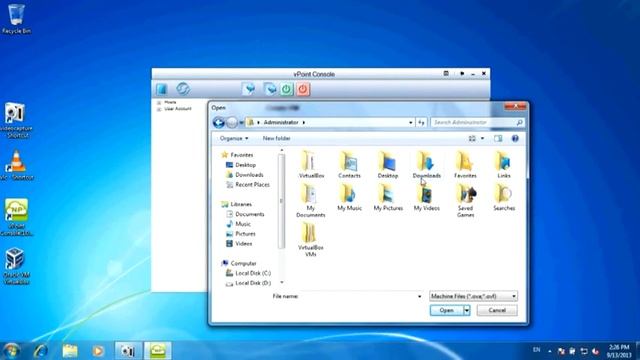
Task: Click the red power-off button in vPoint Console
Action: click(303, 89)
